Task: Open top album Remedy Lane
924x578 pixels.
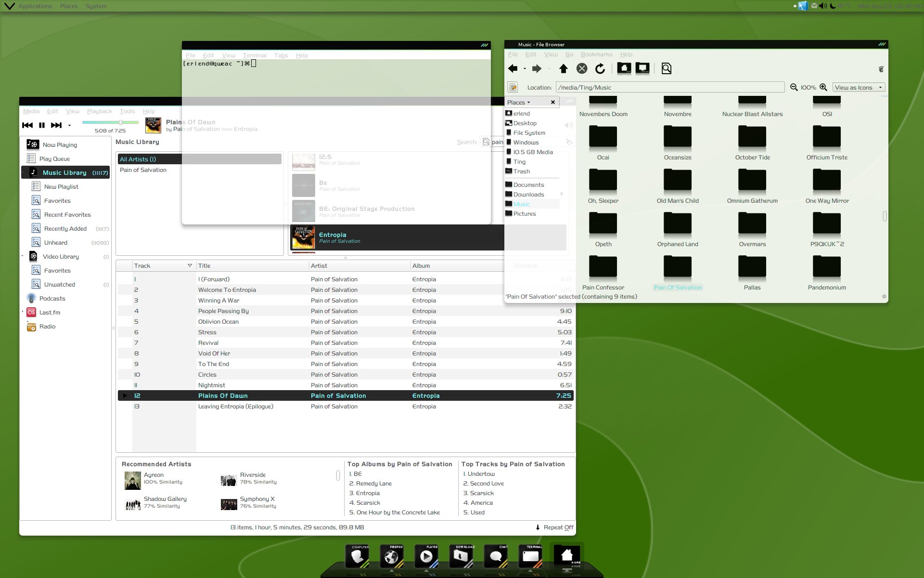Action: click(371, 484)
